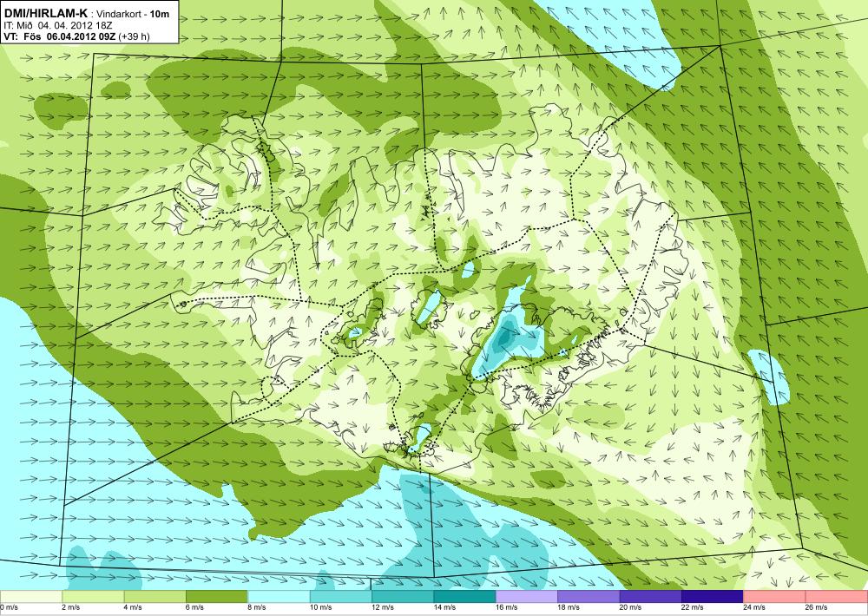The image size is (868, 616).
Task: Click the 24–26 m/s pink legend swatch
Action: click(x=775, y=597)
